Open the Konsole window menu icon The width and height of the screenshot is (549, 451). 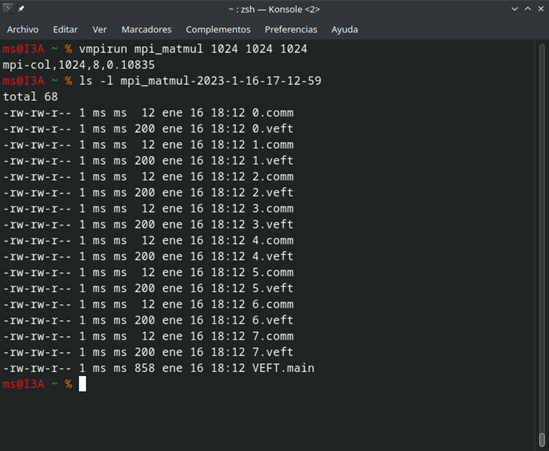tap(7, 8)
